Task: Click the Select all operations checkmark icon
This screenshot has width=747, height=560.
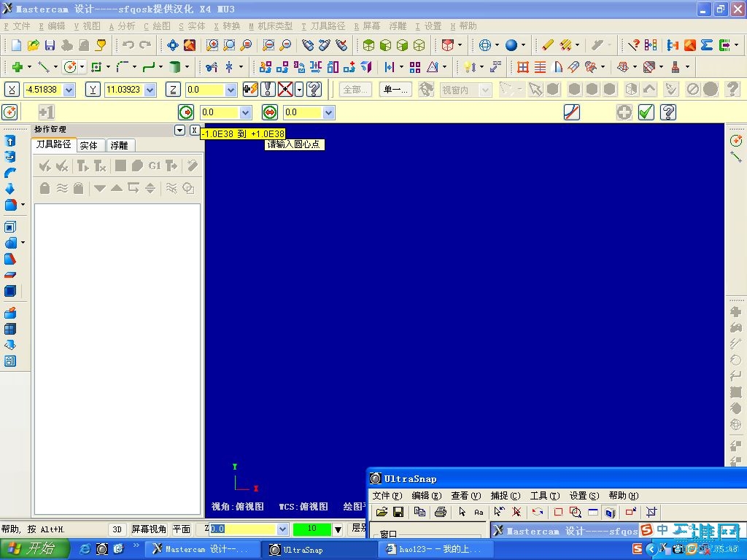Action: (44, 166)
